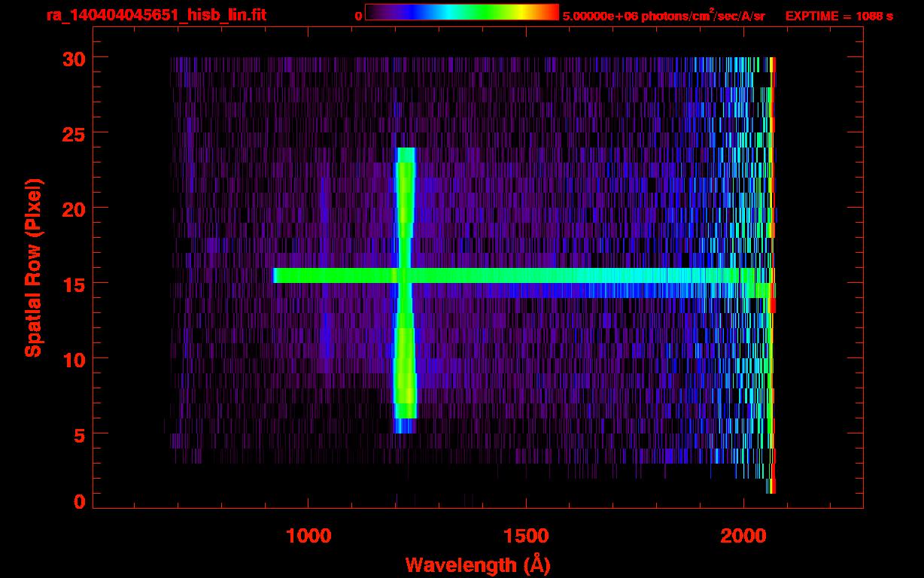Click the EXPTIME = 1088 s label
This screenshot has height=578, width=924.
pyautogui.click(x=839, y=16)
